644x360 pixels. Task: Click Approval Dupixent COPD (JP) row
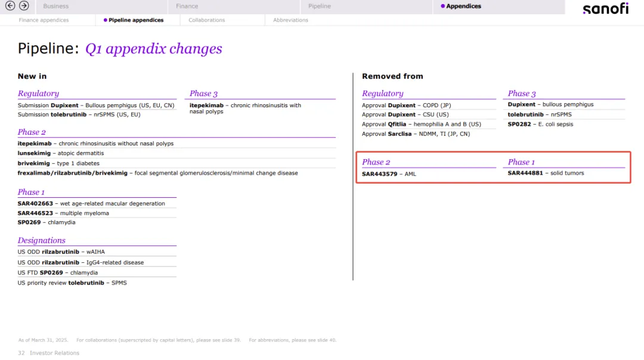click(406, 105)
